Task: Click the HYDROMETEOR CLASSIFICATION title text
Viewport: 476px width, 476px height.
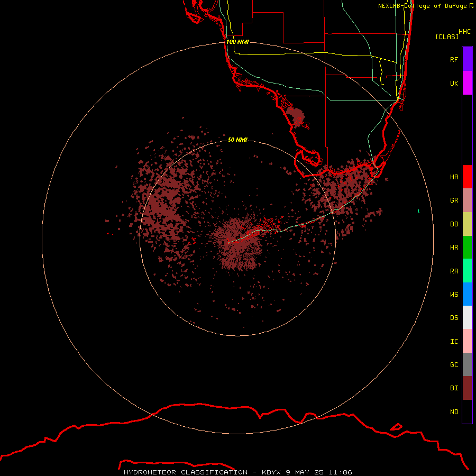Action: (186, 472)
